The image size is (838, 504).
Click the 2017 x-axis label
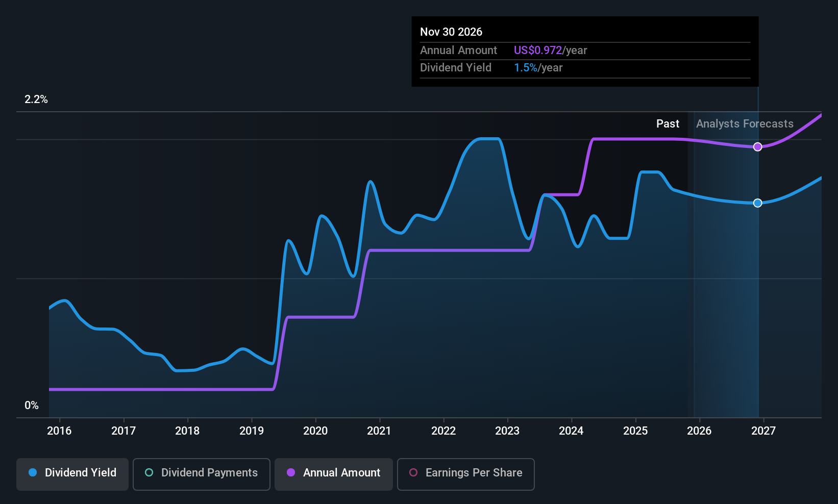point(124,431)
